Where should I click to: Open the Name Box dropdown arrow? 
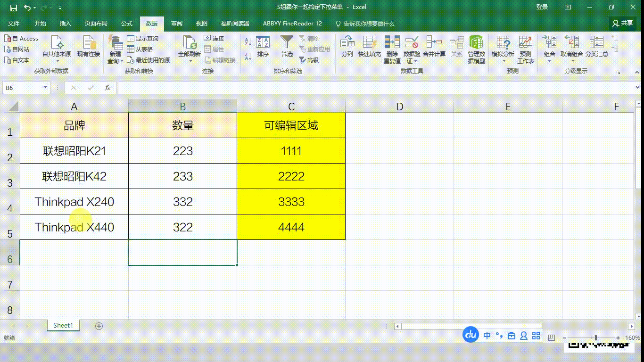pyautogui.click(x=45, y=87)
